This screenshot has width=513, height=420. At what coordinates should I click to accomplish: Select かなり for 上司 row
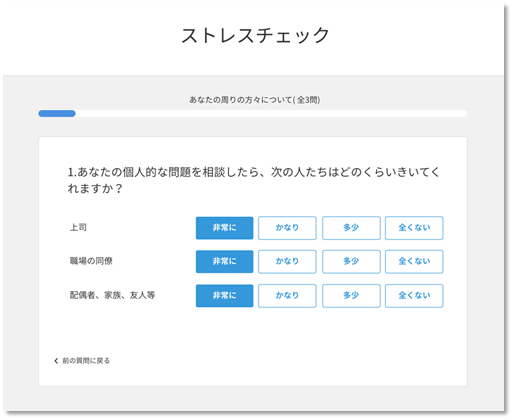[x=287, y=228]
